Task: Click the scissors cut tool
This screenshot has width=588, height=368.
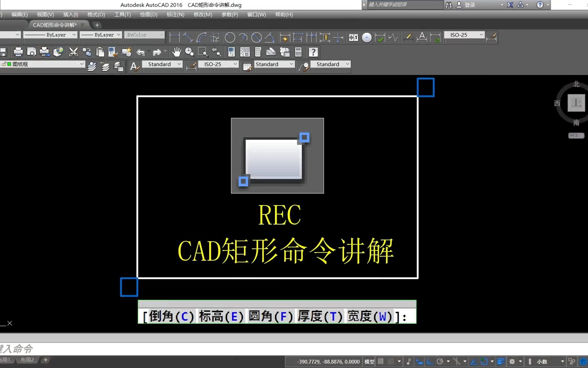Action: (x=74, y=52)
